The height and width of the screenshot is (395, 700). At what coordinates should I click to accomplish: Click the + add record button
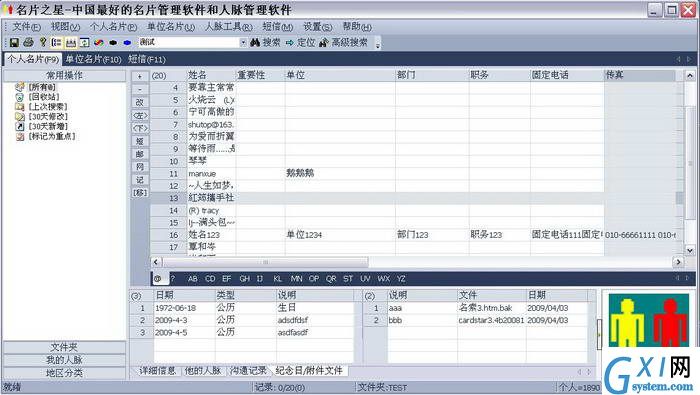pos(140,76)
